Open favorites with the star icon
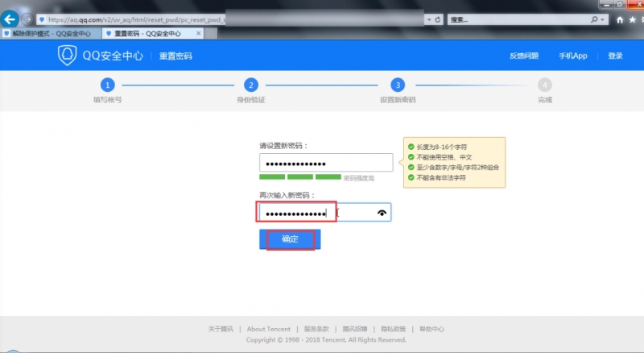 click(x=633, y=19)
